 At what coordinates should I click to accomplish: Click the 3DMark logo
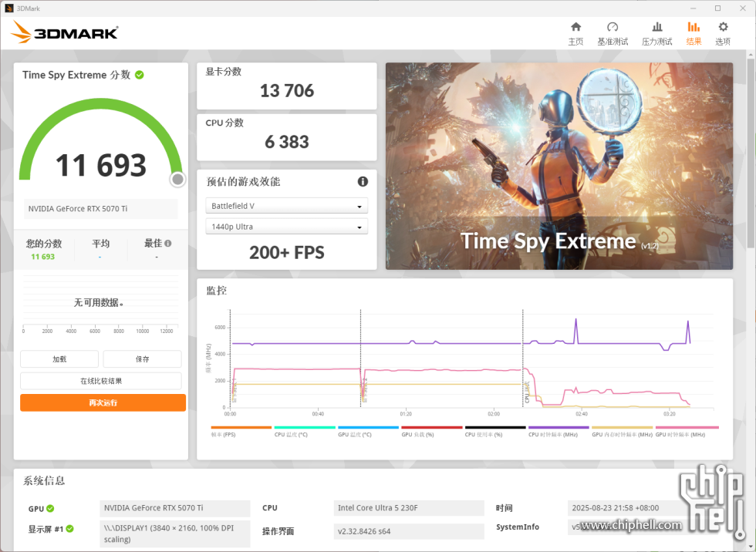tap(64, 32)
